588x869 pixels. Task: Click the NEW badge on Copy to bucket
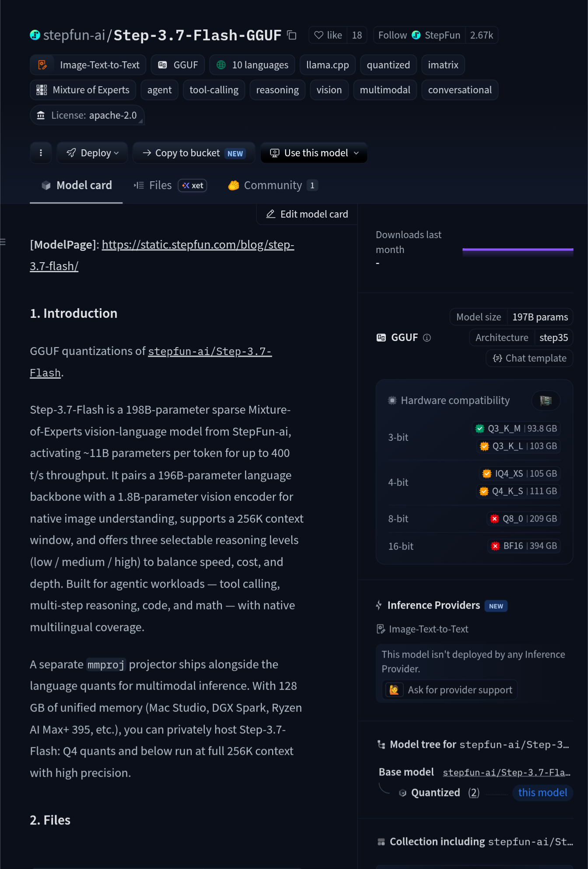(235, 154)
